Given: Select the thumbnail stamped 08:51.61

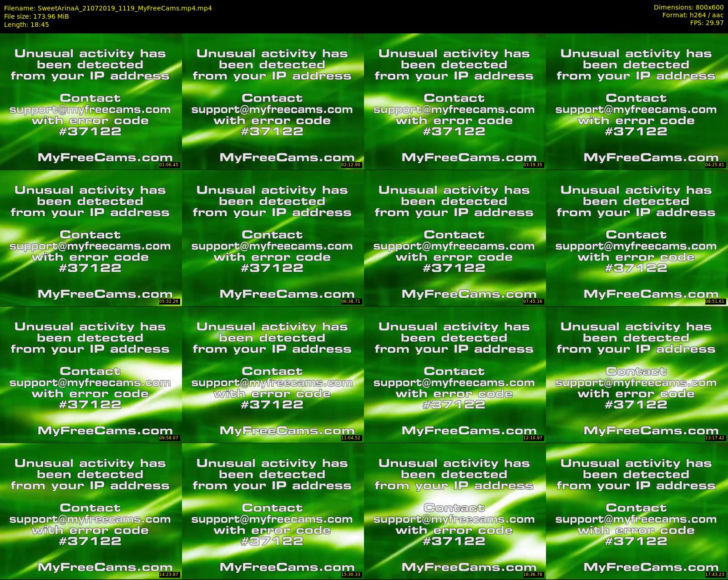Looking at the screenshot, I should point(637,238).
